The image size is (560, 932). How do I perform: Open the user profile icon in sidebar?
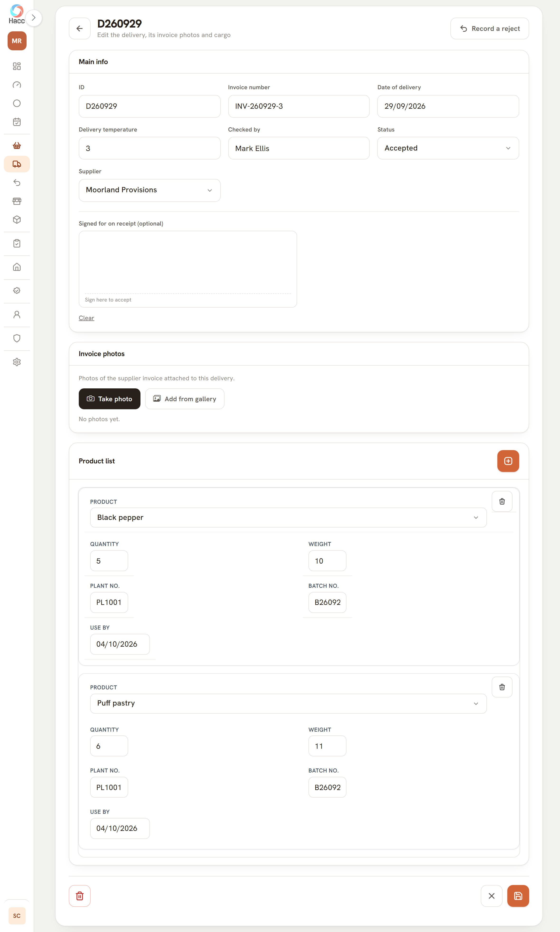click(17, 315)
